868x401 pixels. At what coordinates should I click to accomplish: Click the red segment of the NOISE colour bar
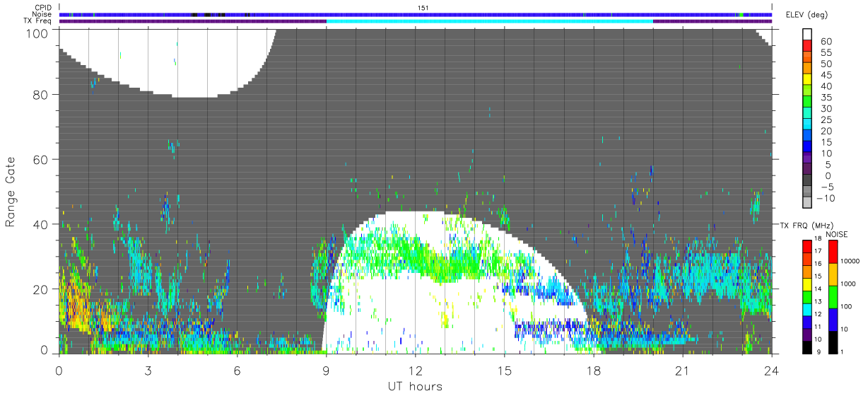point(833,252)
